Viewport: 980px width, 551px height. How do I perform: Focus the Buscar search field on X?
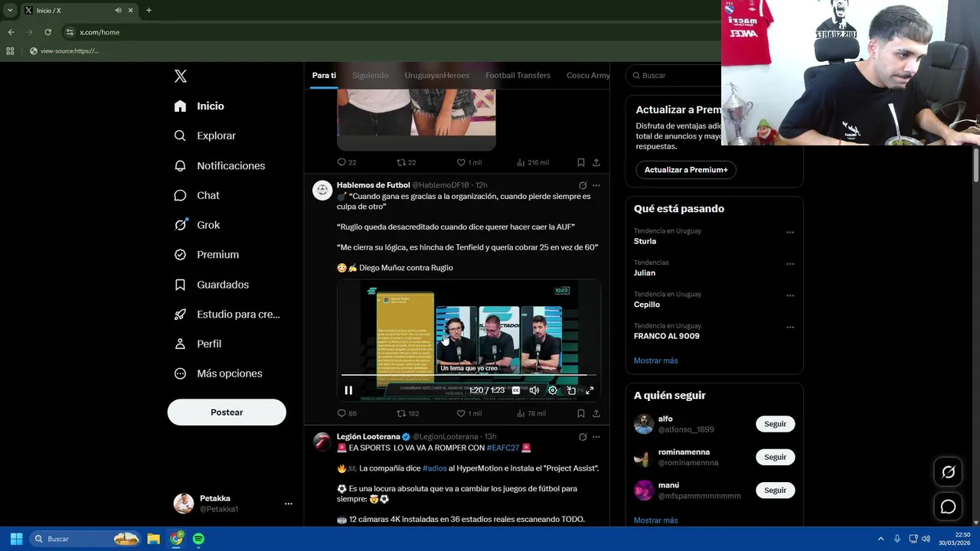point(674,76)
